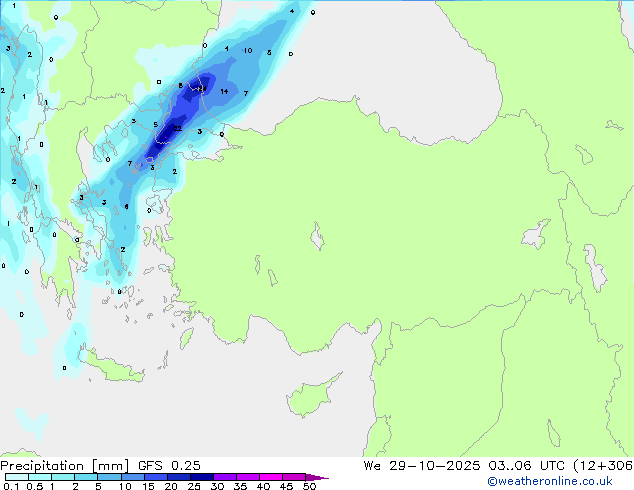Select the 20–25 mm legend swatch
Screen dimensions: 634x490
click(x=178, y=477)
